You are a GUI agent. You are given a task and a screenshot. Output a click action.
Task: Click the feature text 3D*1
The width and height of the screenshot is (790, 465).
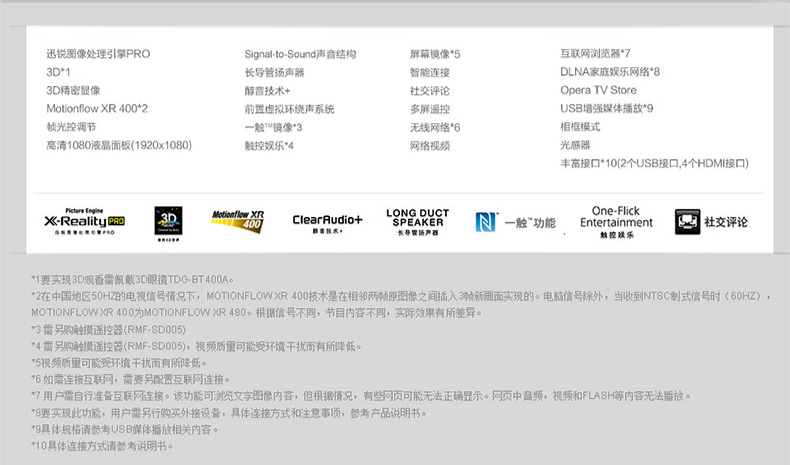click(x=58, y=72)
